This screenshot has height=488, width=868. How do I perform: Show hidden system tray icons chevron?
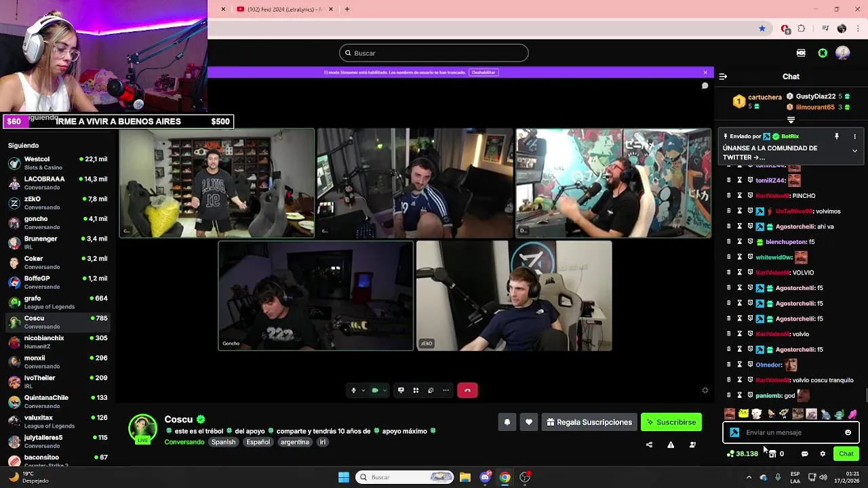pos(749,477)
